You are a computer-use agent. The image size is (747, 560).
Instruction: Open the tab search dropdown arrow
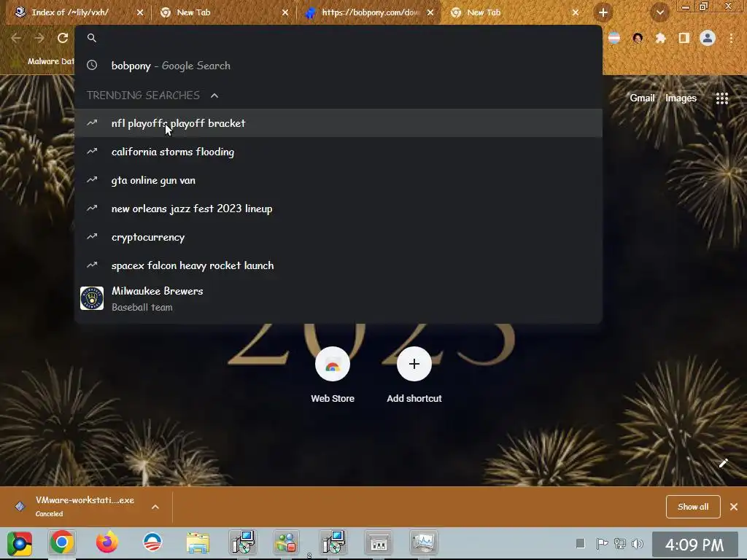point(659,12)
